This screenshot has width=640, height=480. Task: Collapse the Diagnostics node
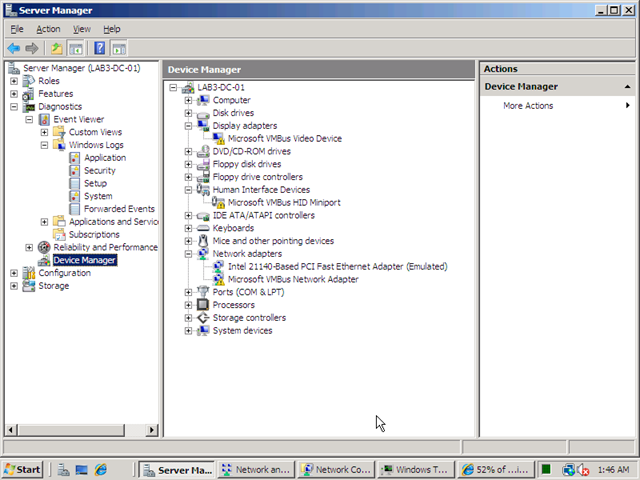pyautogui.click(x=14, y=107)
